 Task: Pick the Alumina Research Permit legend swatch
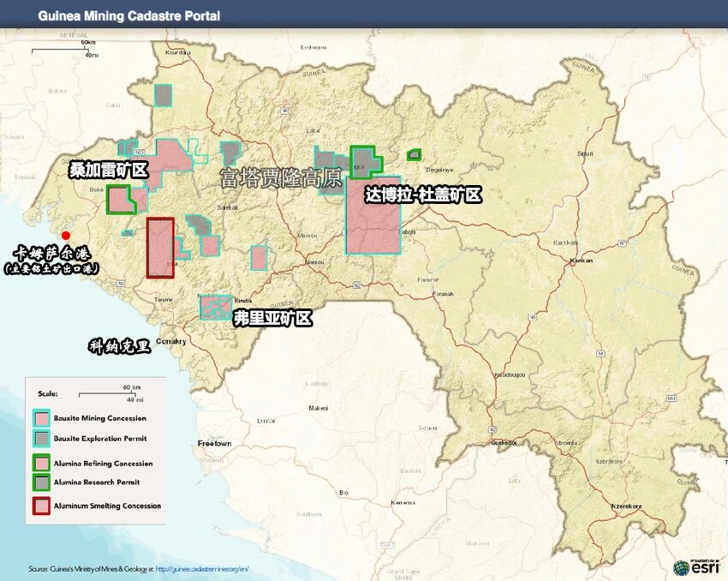(x=41, y=482)
